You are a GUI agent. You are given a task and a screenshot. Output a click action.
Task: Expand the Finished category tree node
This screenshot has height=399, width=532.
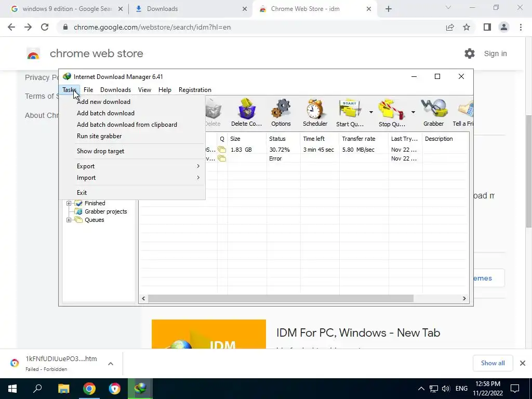(69, 203)
